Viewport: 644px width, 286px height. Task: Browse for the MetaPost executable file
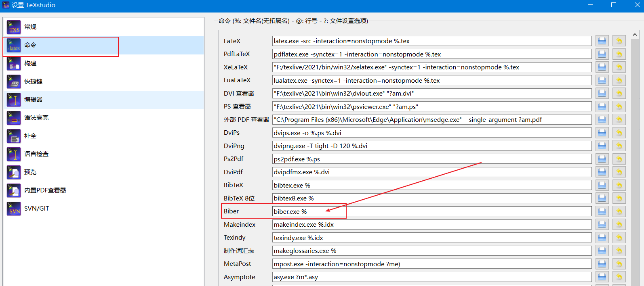[602, 264]
